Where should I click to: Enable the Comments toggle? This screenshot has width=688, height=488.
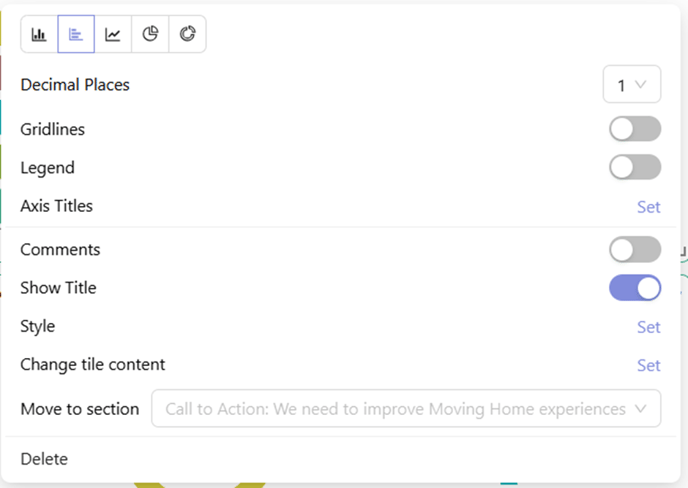(635, 249)
